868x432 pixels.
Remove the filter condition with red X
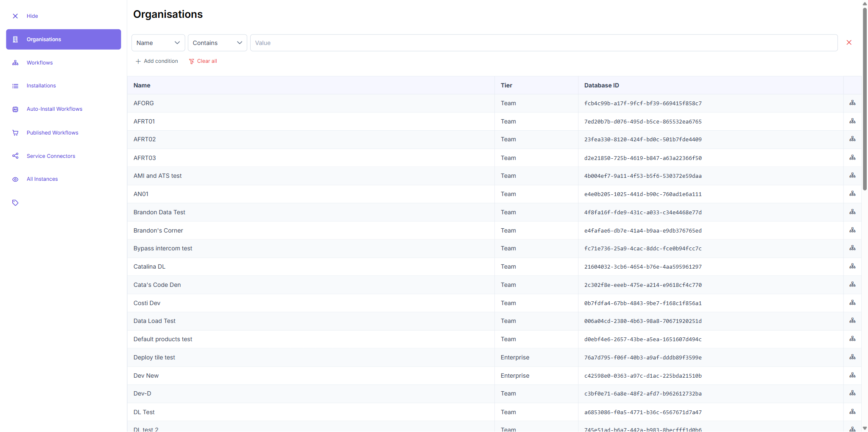coord(849,42)
